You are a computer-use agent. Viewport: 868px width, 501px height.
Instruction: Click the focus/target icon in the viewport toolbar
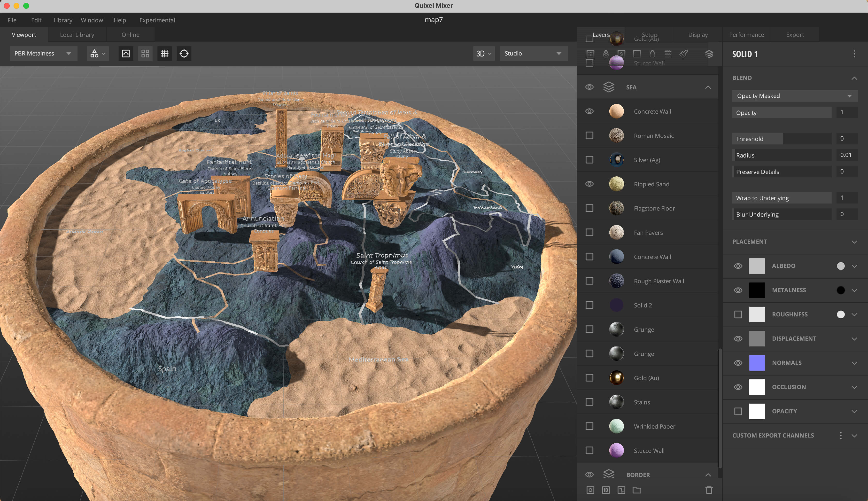[184, 53]
